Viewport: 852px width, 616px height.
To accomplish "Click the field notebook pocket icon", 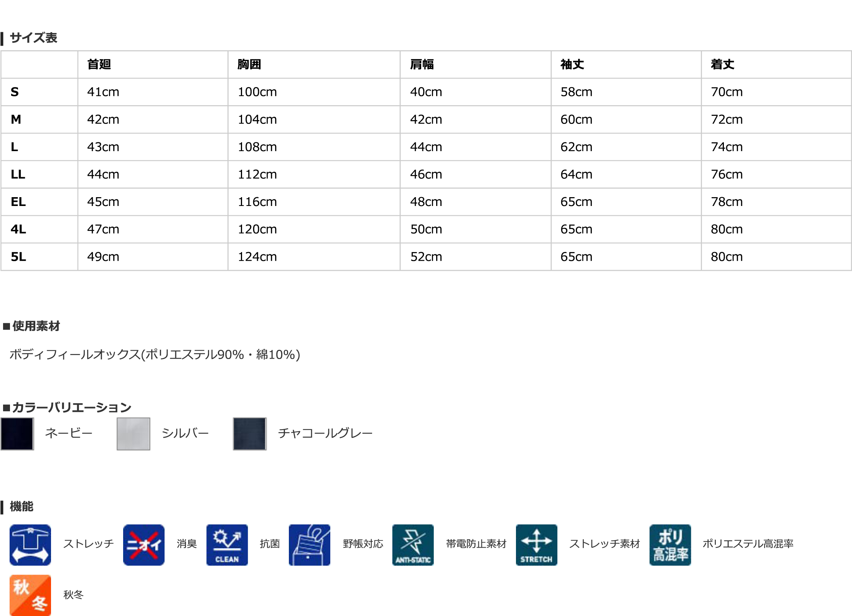I will pyautogui.click(x=310, y=545).
